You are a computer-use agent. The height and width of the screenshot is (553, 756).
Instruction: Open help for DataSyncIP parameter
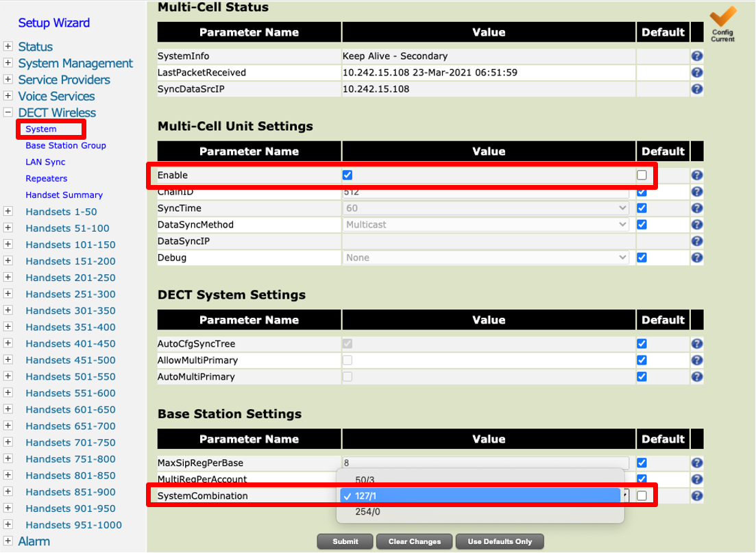(x=696, y=241)
